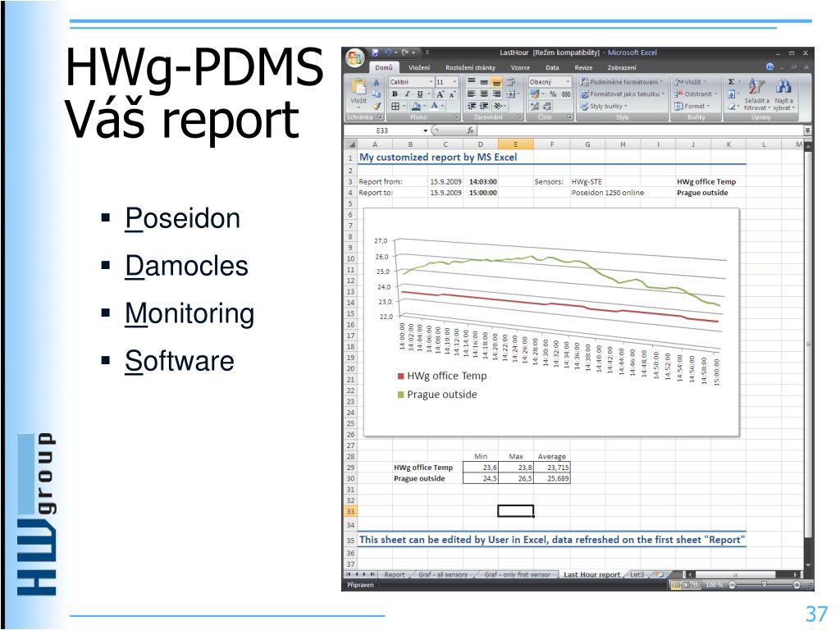The width and height of the screenshot is (840, 630).
Task: Align text right
Action: point(496,94)
